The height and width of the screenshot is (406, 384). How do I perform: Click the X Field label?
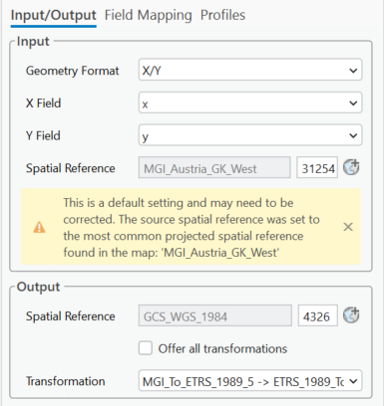point(43,103)
